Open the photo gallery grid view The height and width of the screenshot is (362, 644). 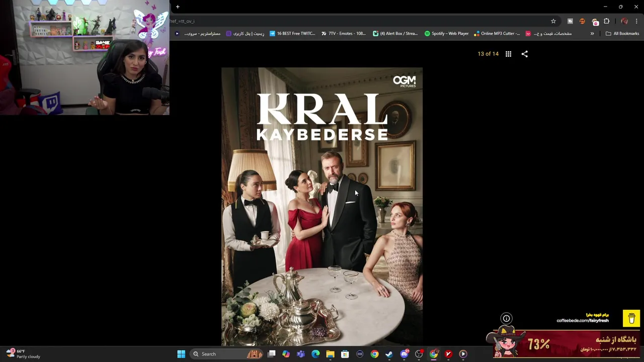[508, 54]
